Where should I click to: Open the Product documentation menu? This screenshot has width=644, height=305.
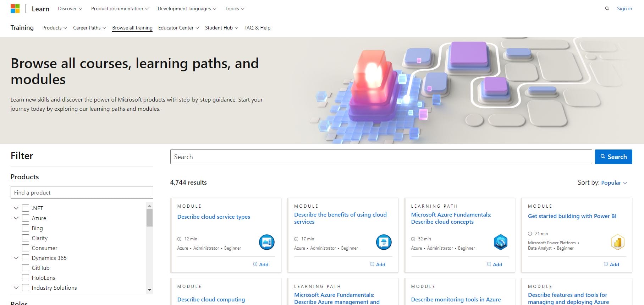click(120, 9)
